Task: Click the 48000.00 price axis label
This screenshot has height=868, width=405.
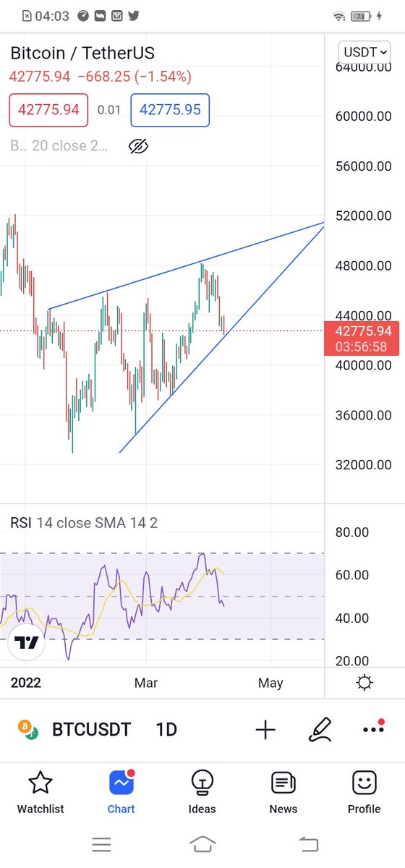Action: (364, 265)
